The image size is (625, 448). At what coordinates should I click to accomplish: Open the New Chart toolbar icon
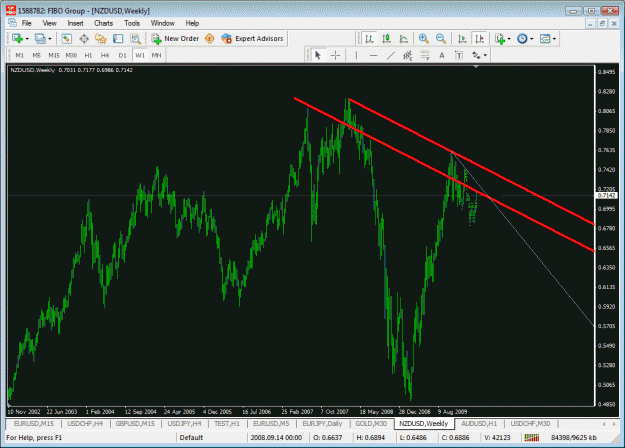17,39
